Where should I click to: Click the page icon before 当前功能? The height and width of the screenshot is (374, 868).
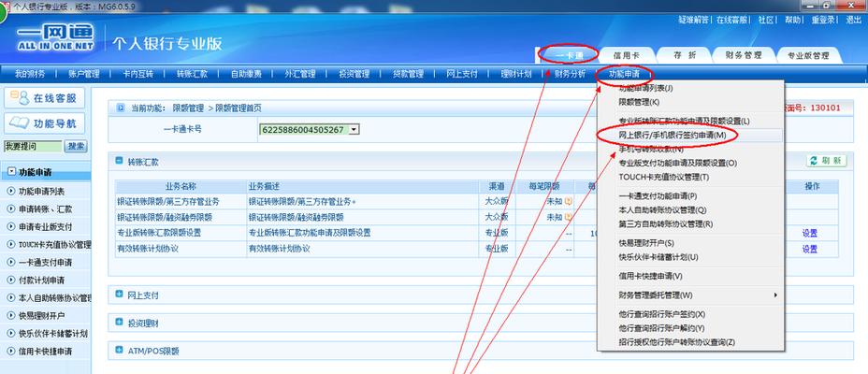point(121,108)
